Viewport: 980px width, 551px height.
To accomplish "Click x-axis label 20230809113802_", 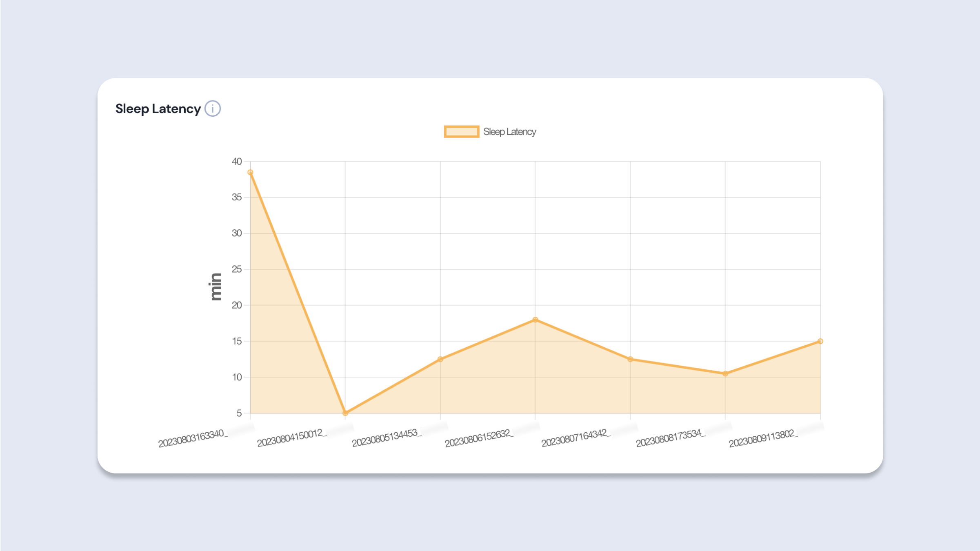I will point(764,438).
